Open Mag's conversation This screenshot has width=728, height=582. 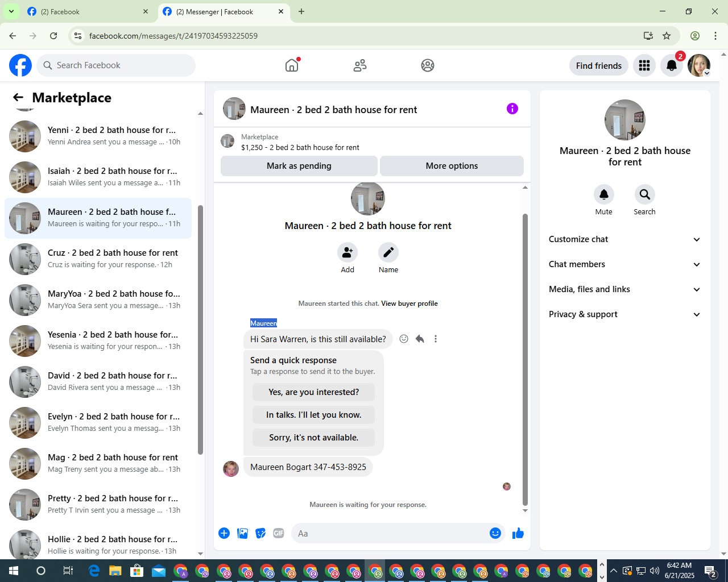pos(98,464)
